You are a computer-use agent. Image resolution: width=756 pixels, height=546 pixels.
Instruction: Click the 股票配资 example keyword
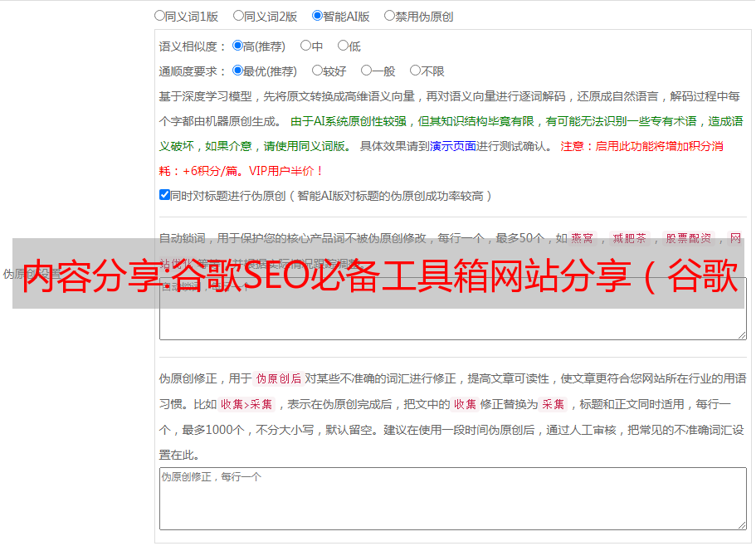pyautogui.click(x=689, y=238)
